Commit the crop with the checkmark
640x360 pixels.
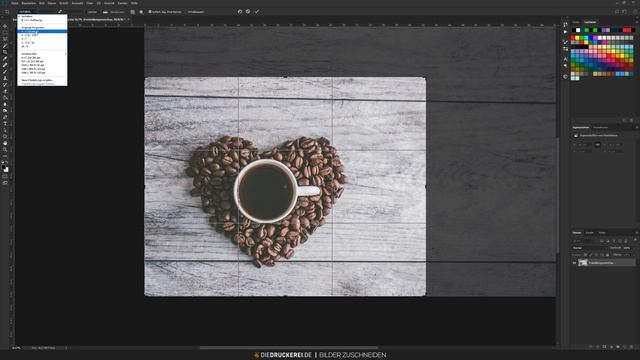click(257, 12)
